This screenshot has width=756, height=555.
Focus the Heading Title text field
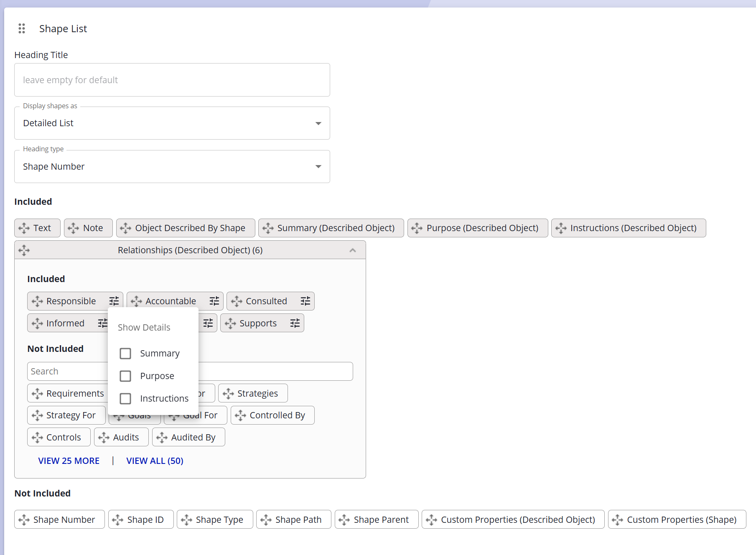[x=172, y=80]
